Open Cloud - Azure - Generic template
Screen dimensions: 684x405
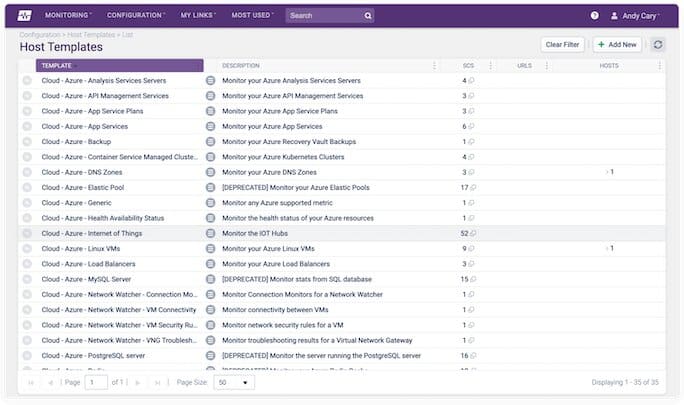pos(76,203)
